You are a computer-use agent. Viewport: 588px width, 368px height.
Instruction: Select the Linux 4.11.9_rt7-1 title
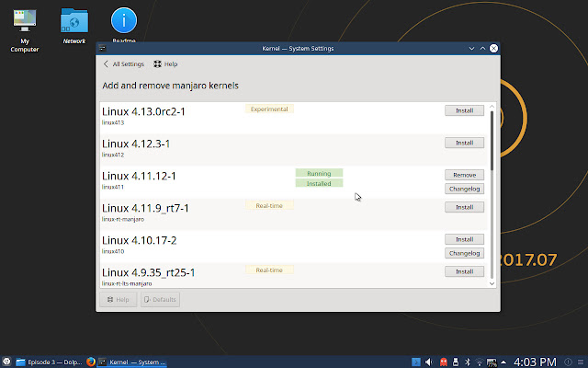[x=145, y=208]
